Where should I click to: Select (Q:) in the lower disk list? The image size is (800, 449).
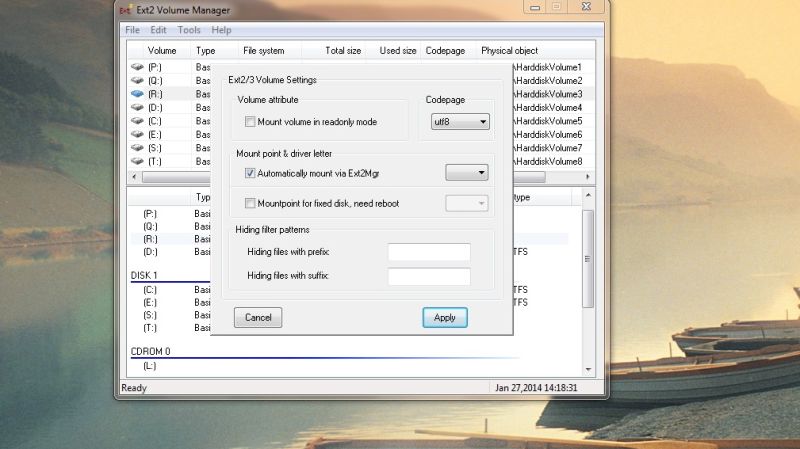pos(150,227)
